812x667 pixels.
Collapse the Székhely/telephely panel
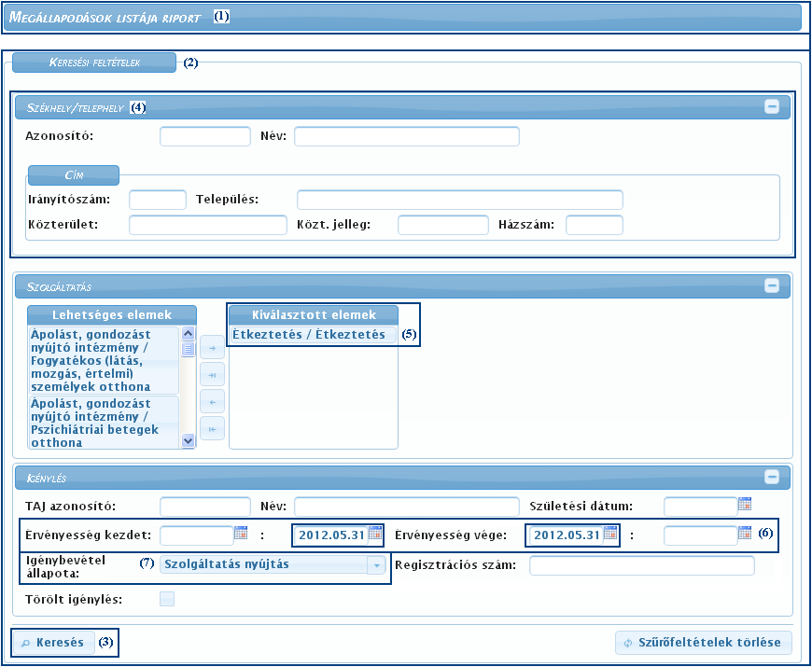click(772, 106)
